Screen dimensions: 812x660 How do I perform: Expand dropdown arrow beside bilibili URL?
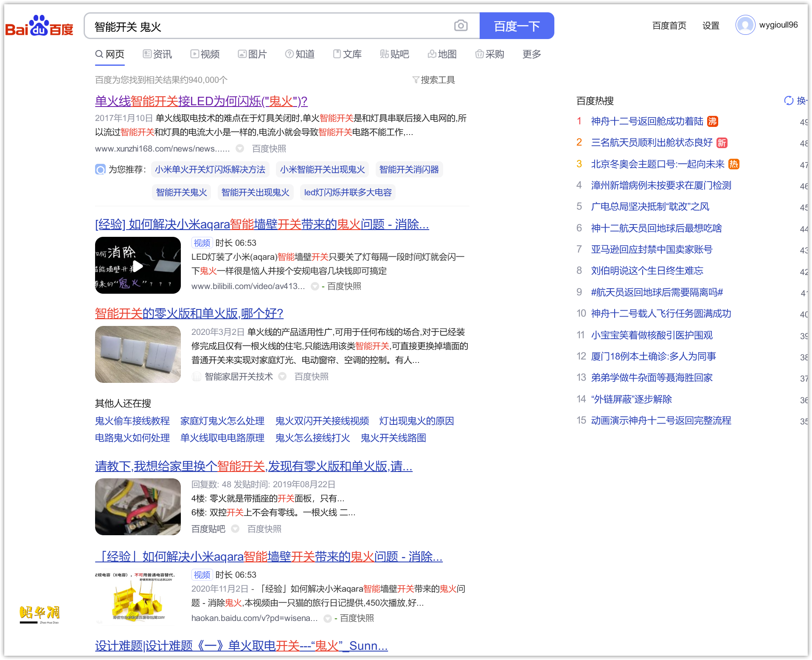(315, 286)
